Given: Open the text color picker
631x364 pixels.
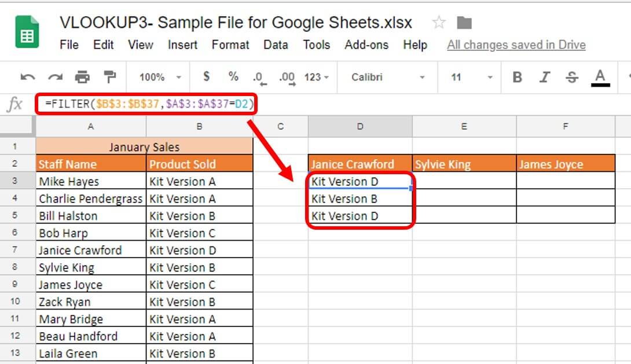Looking at the screenshot, I should pos(600,77).
